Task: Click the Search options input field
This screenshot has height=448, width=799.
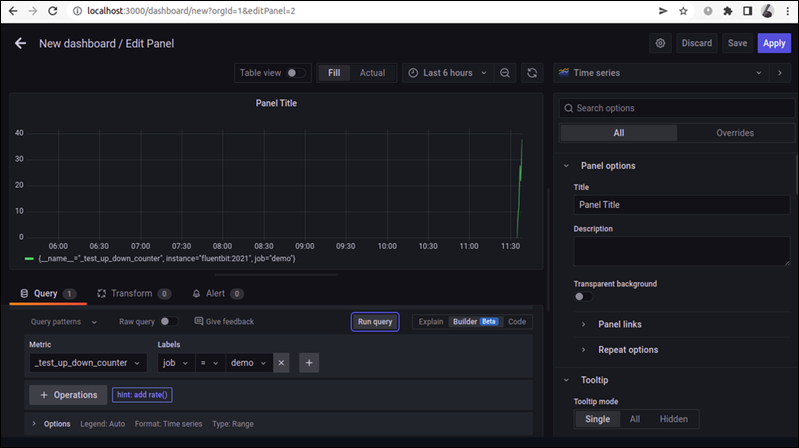Action: [677, 108]
